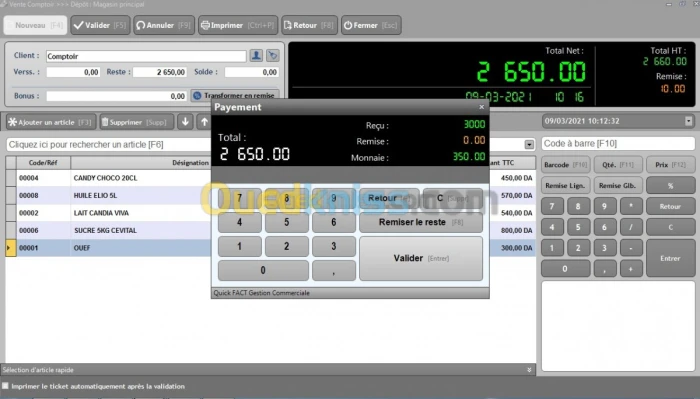Click the Prix [F12] button

[671, 165]
